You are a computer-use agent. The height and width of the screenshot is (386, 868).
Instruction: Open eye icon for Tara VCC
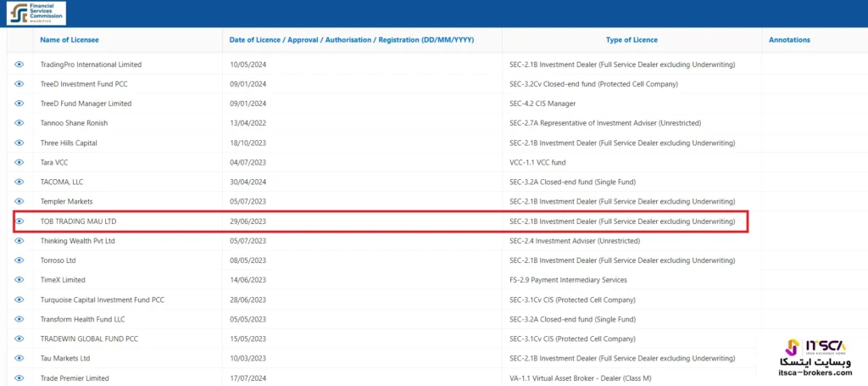[x=19, y=162]
